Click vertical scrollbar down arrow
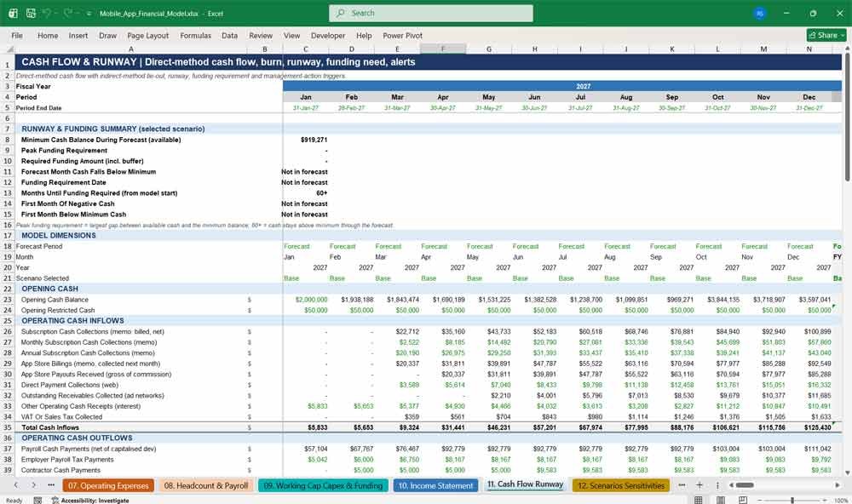Viewport: 852px width, 504px height. tap(847, 473)
